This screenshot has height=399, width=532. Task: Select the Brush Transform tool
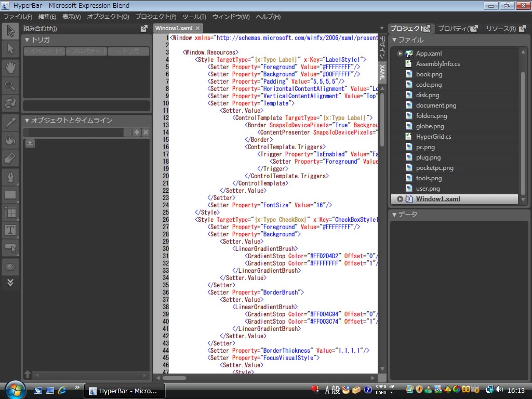coord(10,158)
